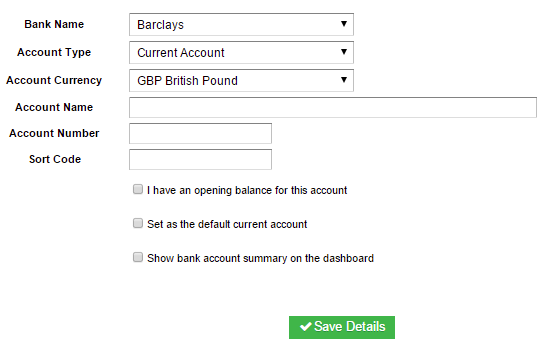Enable the opening balance checkbox
The height and width of the screenshot is (360, 553).
coord(138,189)
